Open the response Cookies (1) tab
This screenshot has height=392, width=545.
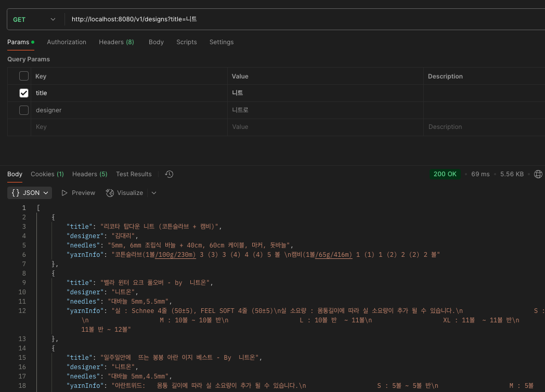pyautogui.click(x=47, y=174)
